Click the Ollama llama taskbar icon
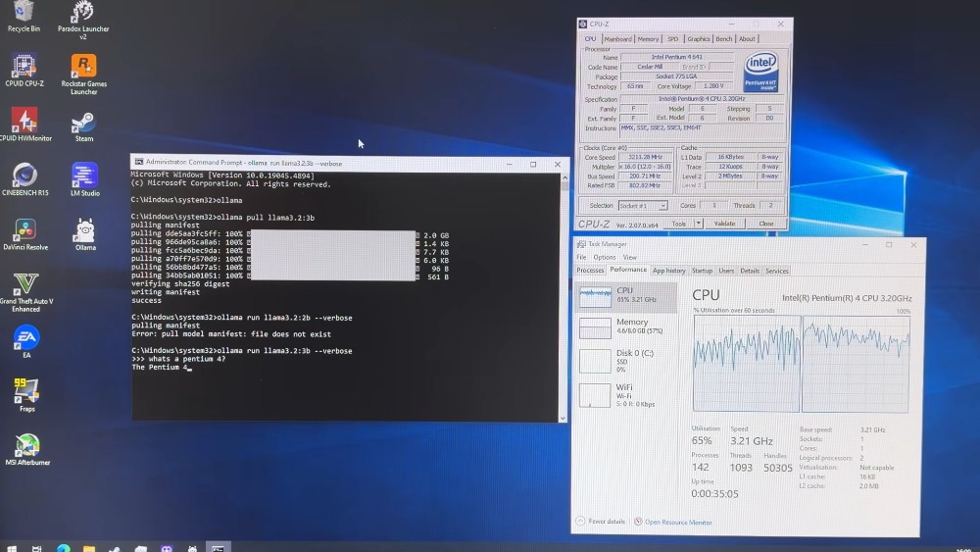 pyautogui.click(x=192, y=548)
